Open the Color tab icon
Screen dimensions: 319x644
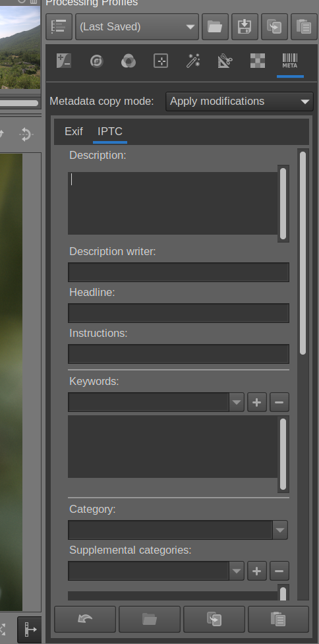click(129, 61)
